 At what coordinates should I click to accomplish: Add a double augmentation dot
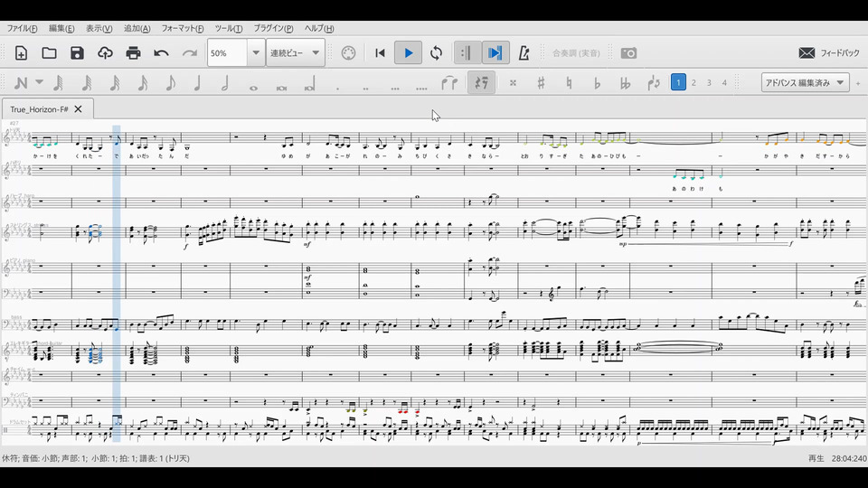pyautogui.click(x=365, y=88)
